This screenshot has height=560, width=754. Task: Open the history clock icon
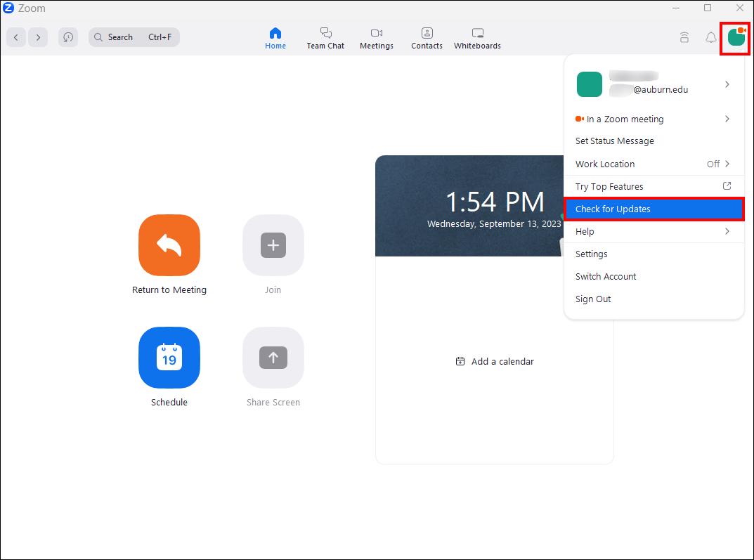point(68,37)
